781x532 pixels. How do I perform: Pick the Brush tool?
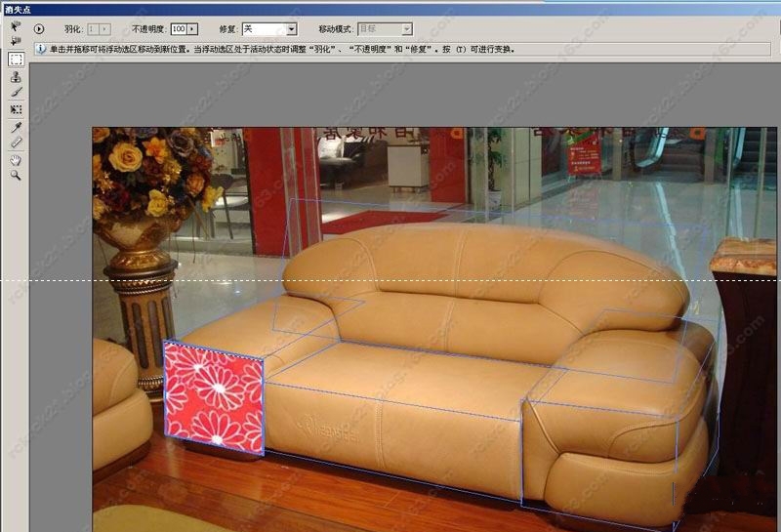16,93
